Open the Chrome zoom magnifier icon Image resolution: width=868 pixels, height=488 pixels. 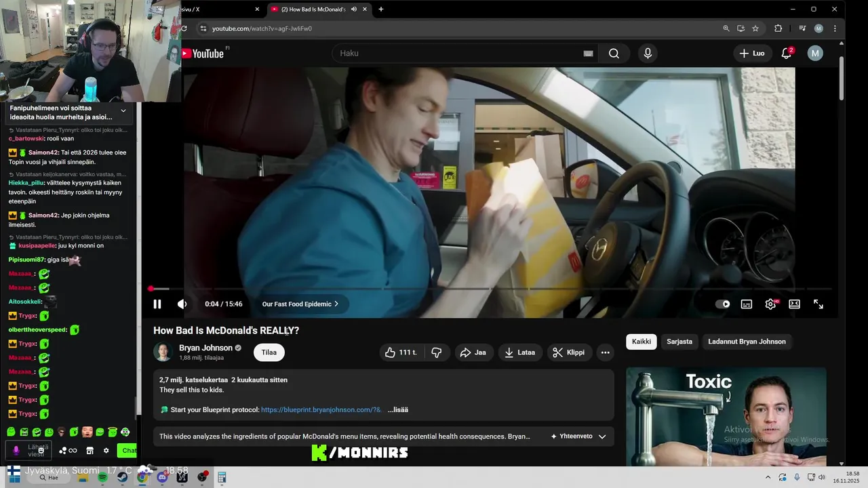[726, 28]
